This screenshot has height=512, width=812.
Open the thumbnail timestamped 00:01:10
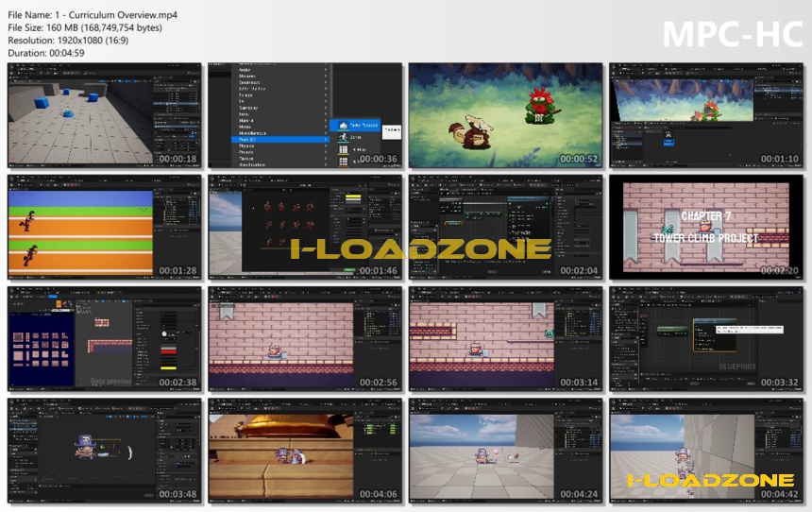tap(706, 115)
